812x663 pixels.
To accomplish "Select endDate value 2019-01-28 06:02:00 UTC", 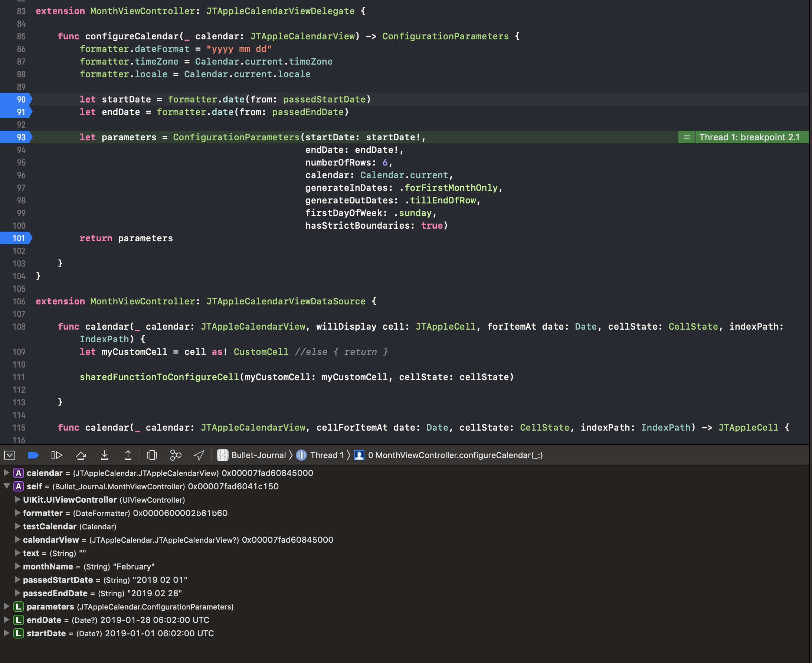I will point(155,620).
